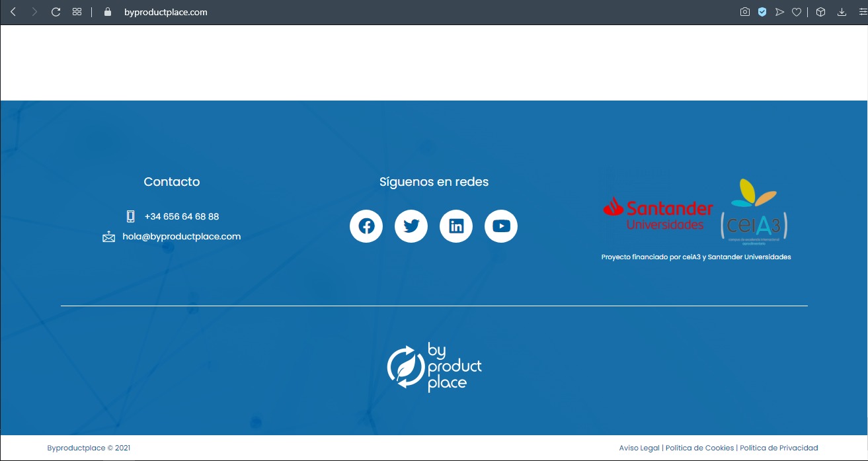The width and height of the screenshot is (868, 461).
Task: Click the by product place footer logo
Action: click(434, 367)
